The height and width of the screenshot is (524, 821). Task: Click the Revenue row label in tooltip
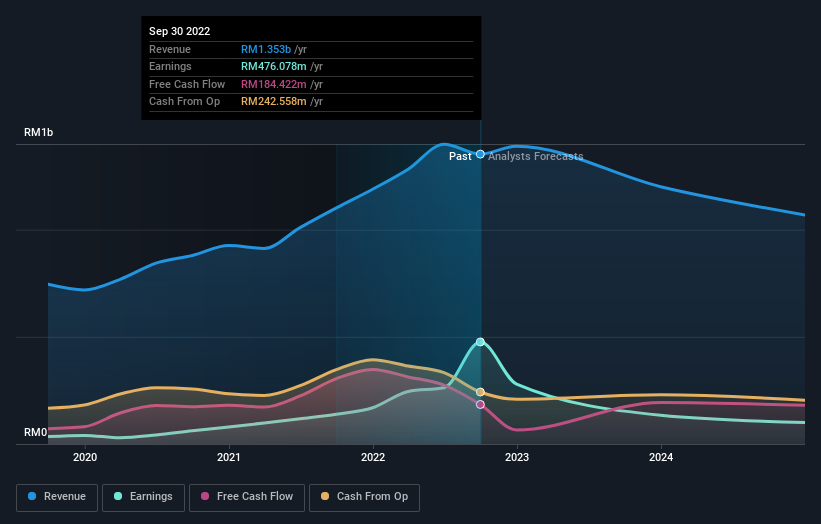coord(170,49)
